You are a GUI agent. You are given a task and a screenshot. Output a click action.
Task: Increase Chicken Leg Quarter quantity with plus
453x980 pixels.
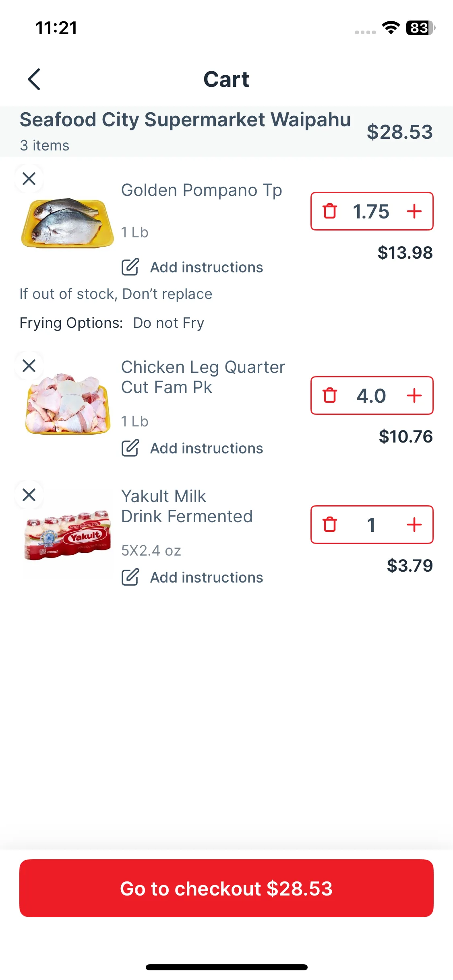[x=414, y=395]
